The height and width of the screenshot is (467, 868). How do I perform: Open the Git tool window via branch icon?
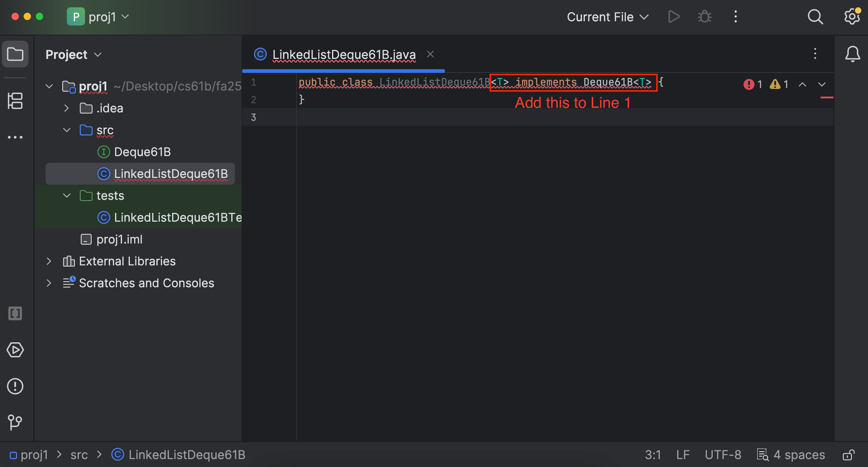[x=15, y=422]
